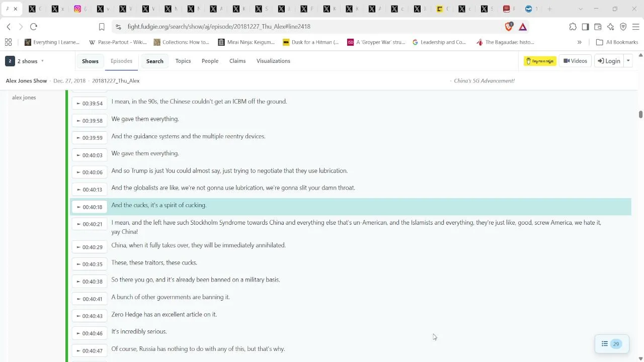Play transcript from timestamp 00:40:06

[x=90, y=172]
